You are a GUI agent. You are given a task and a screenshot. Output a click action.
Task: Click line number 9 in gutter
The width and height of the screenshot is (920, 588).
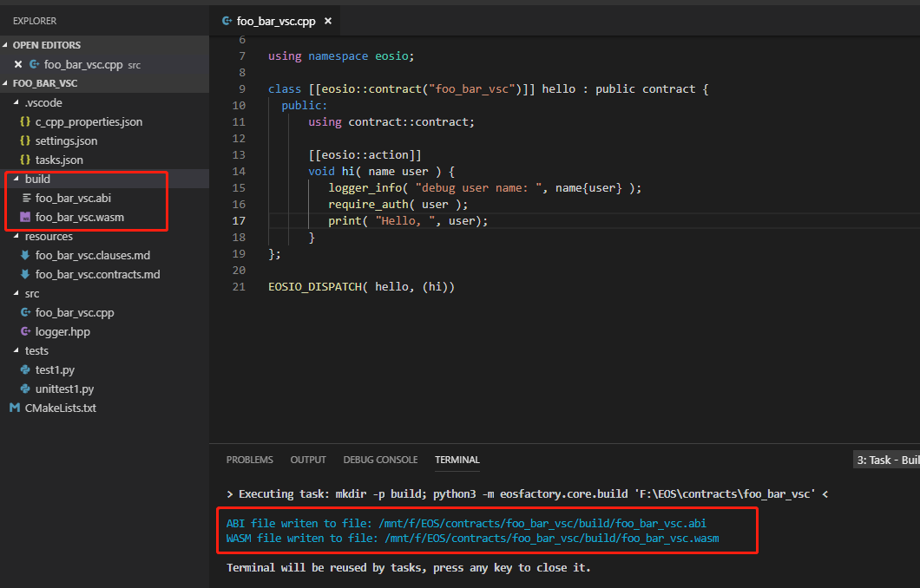coord(242,88)
